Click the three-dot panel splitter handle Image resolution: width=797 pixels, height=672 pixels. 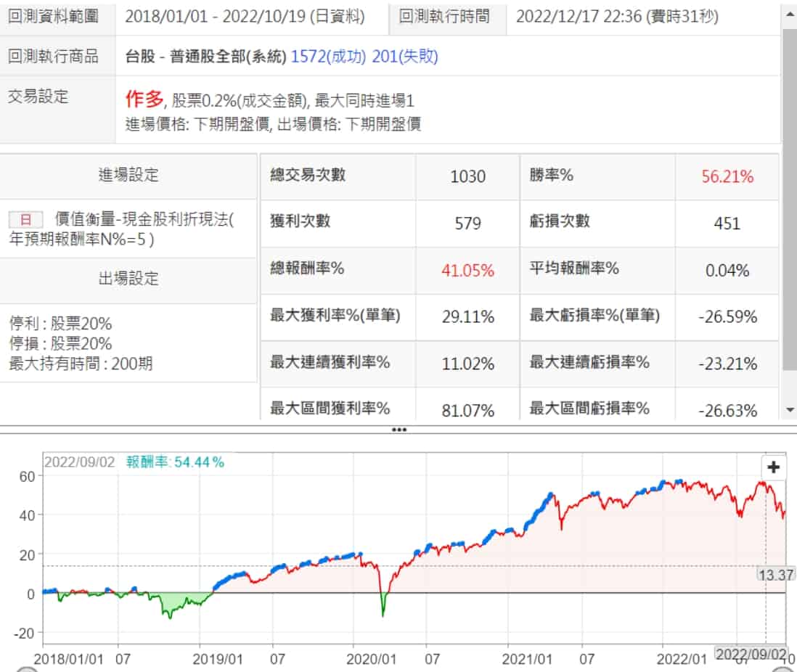tap(398, 430)
